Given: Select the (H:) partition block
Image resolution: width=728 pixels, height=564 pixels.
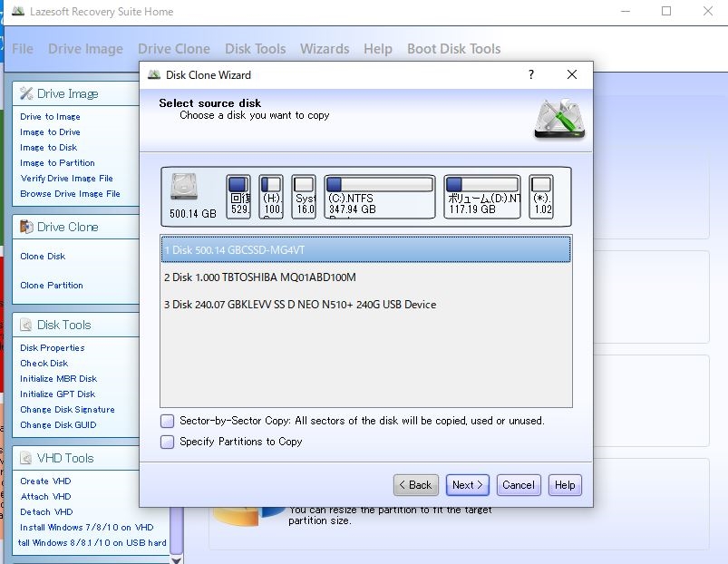Looking at the screenshot, I should point(271,197).
